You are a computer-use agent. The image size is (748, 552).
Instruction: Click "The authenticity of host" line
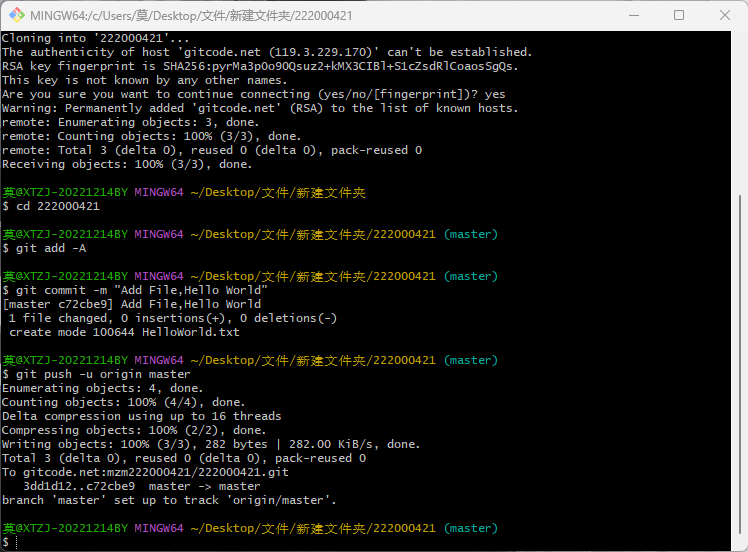(267, 52)
